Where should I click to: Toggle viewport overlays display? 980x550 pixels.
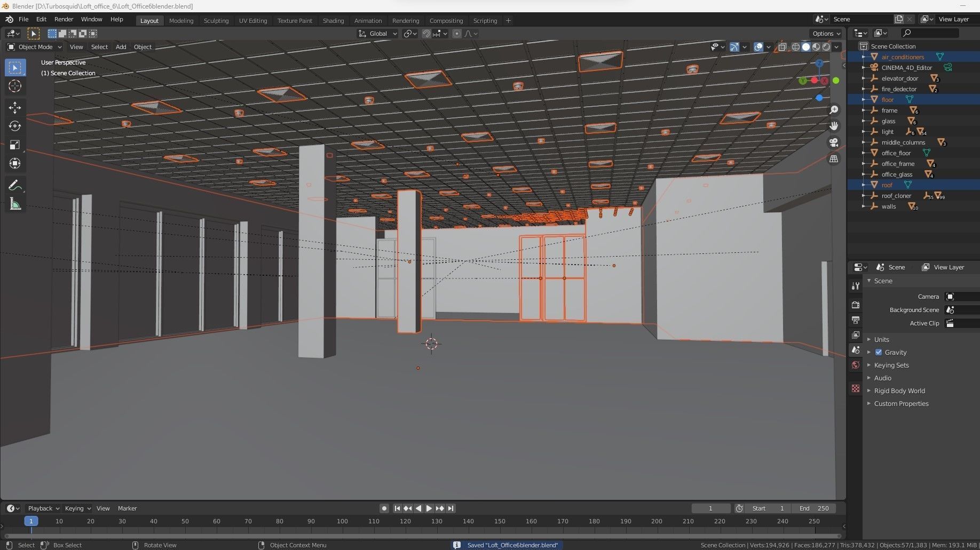click(758, 47)
